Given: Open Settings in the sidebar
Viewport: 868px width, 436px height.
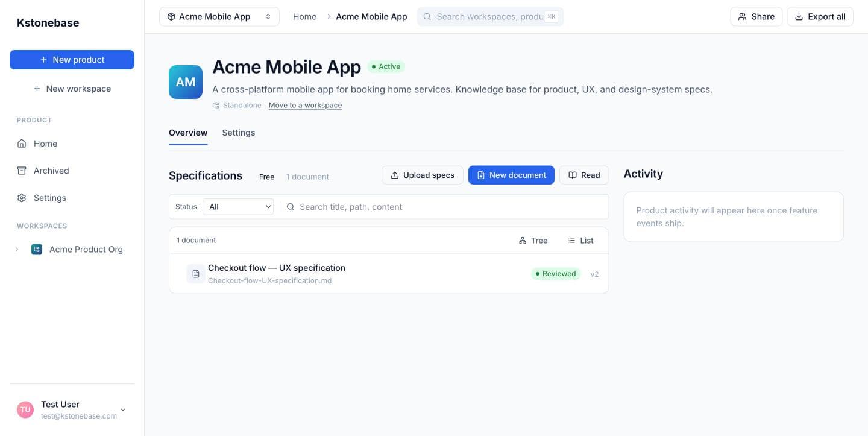Looking at the screenshot, I should (72, 198).
